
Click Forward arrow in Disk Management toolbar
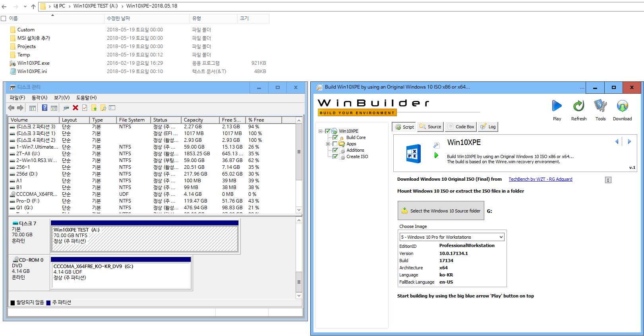tap(20, 108)
